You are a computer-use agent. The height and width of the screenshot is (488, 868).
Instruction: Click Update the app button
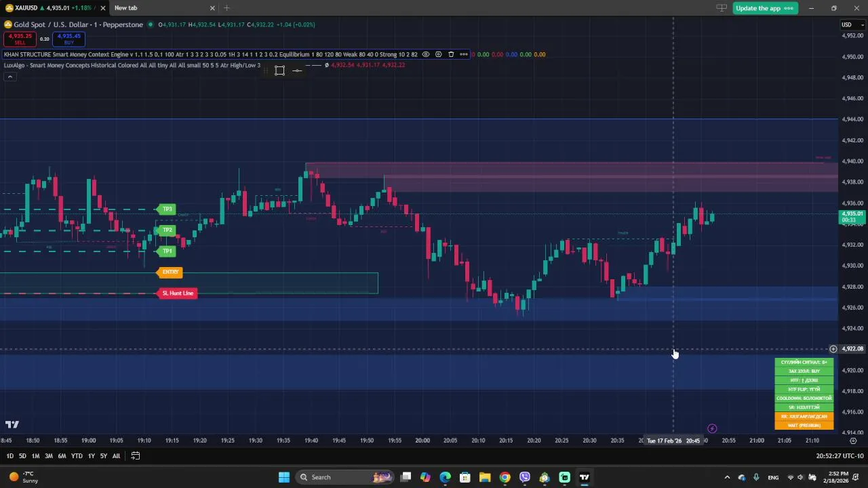765,8
